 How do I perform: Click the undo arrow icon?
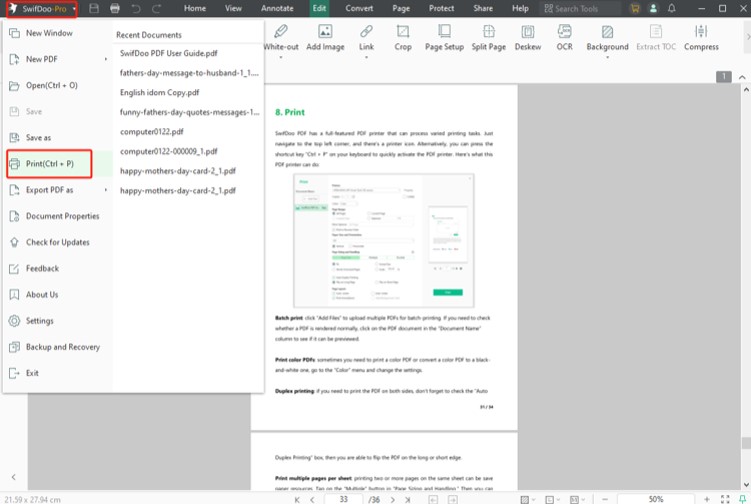tap(136, 8)
